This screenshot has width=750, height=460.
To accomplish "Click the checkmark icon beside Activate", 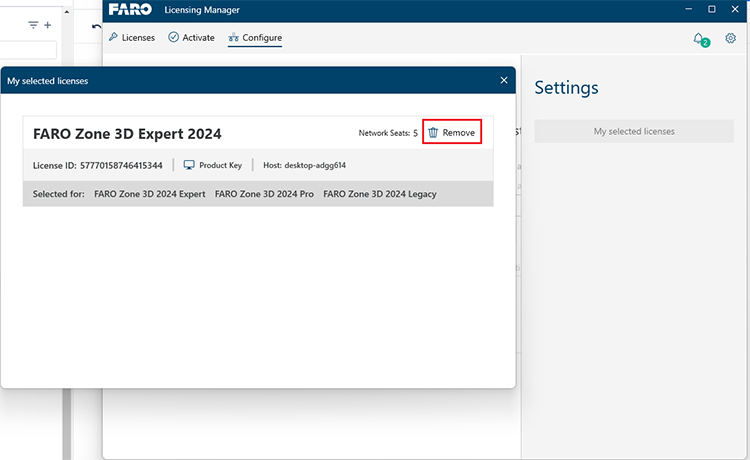I will tap(173, 38).
